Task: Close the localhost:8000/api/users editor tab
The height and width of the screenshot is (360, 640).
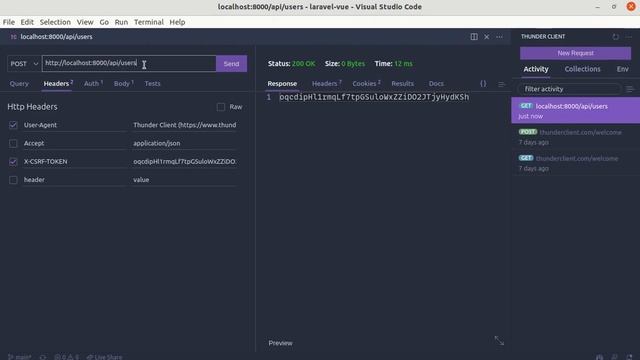Action: coord(487,37)
